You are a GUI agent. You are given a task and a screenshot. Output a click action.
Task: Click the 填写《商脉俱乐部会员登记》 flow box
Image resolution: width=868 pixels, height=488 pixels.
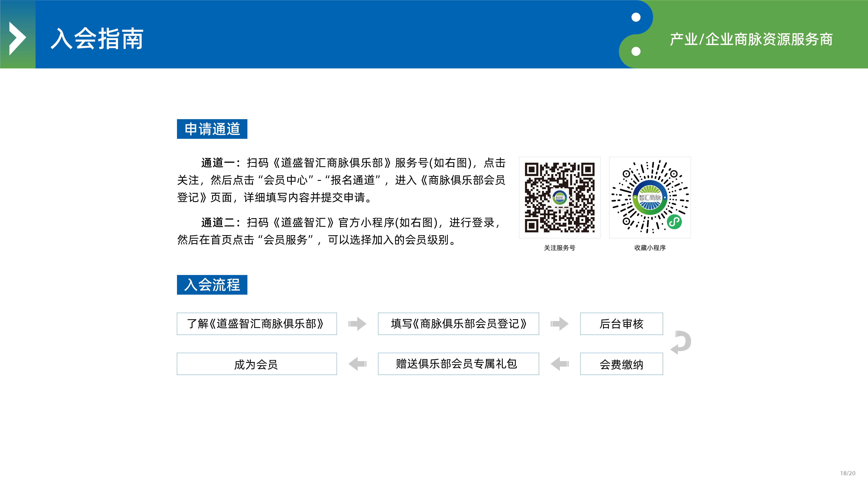point(458,324)
